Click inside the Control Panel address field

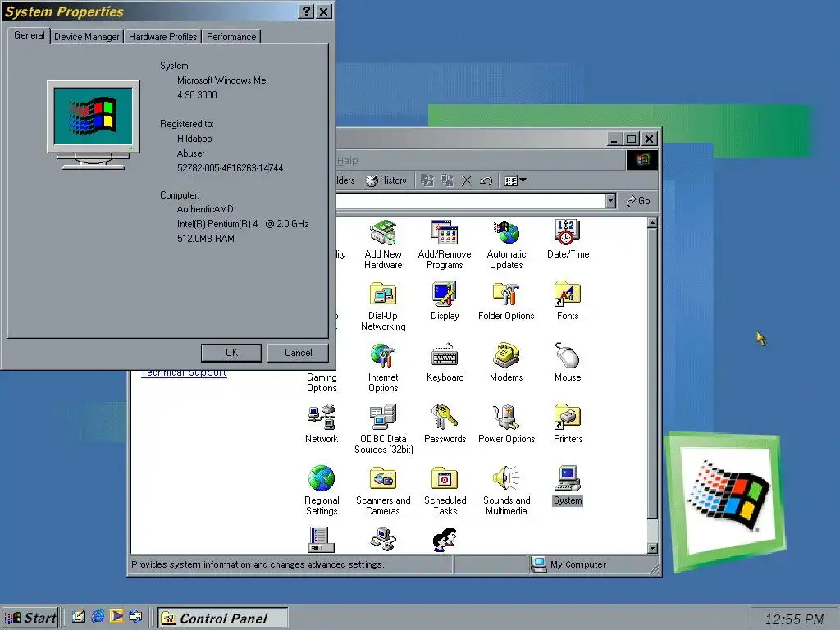pos(470,201)
